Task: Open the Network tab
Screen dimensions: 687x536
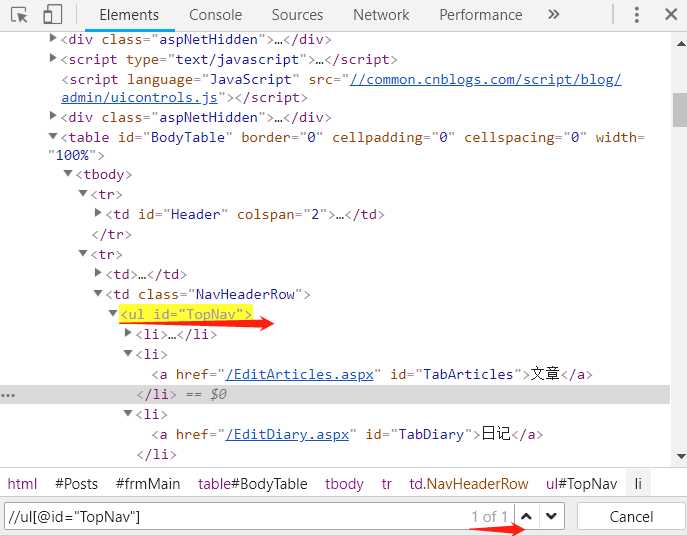Action: click(381, 15)
